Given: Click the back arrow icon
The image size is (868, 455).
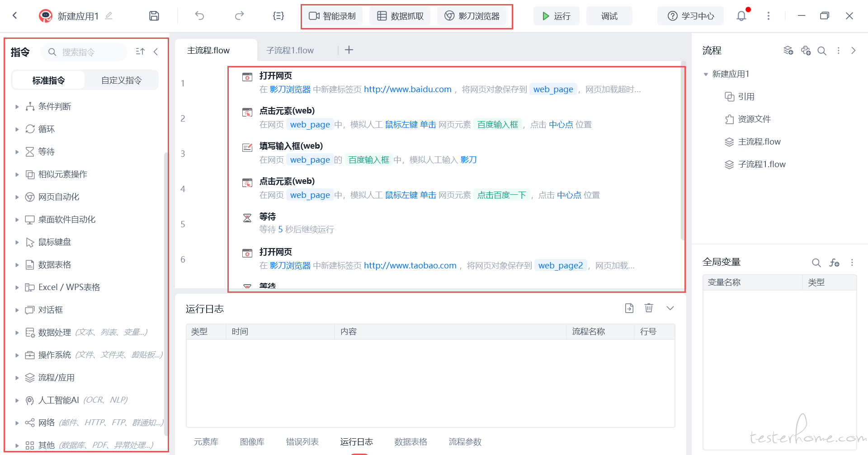Looking at the screenshot, I should (14, 16).
